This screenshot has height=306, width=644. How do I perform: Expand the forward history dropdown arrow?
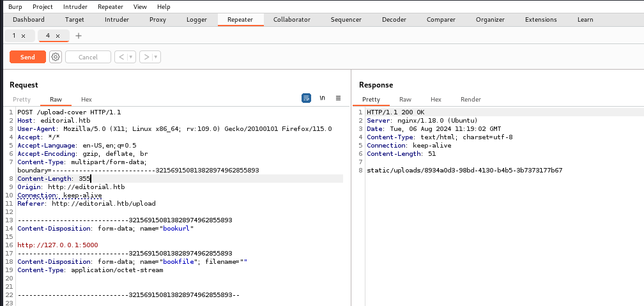coord(157,57)
